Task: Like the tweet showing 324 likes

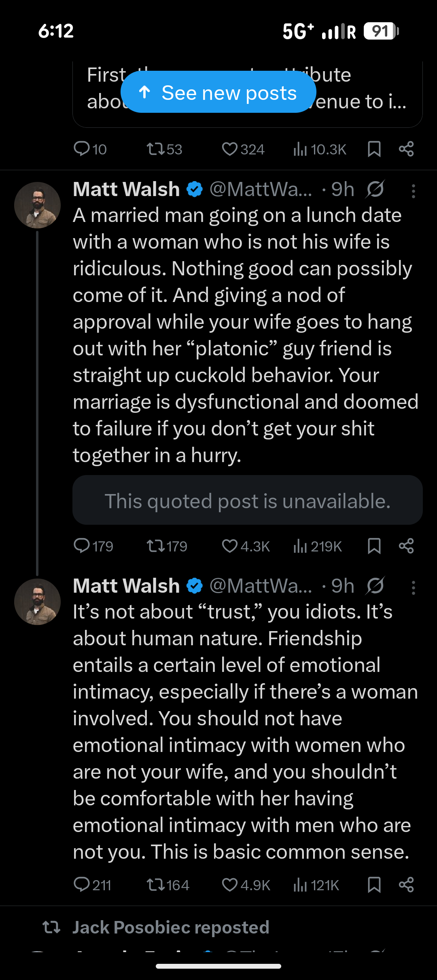Action: coord(231,149)
